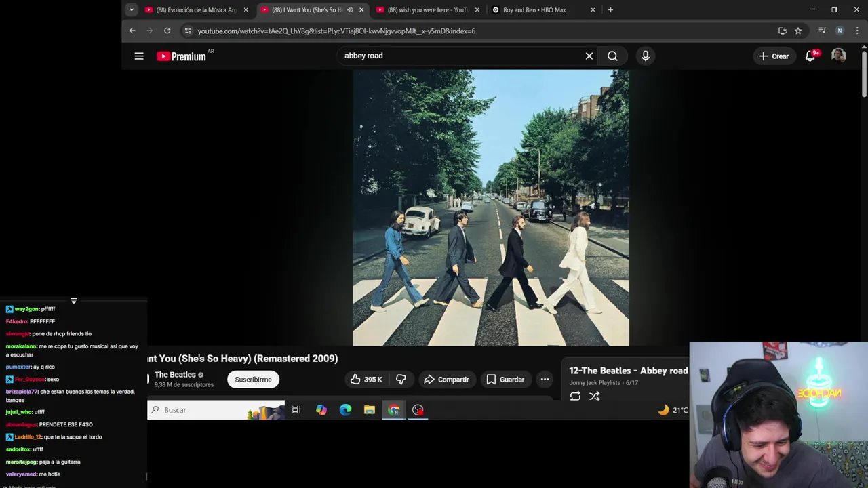Image resolution: width=868 pixels, height=488 pixels.
Task: Like the video with 395 K likes
Action: click(366, 380)
